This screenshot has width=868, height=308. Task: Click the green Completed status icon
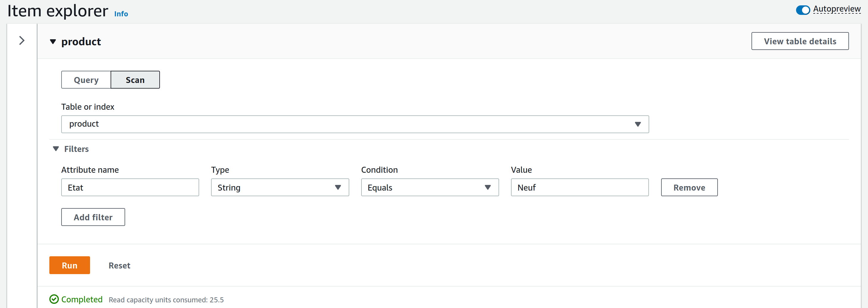[54, 299]
